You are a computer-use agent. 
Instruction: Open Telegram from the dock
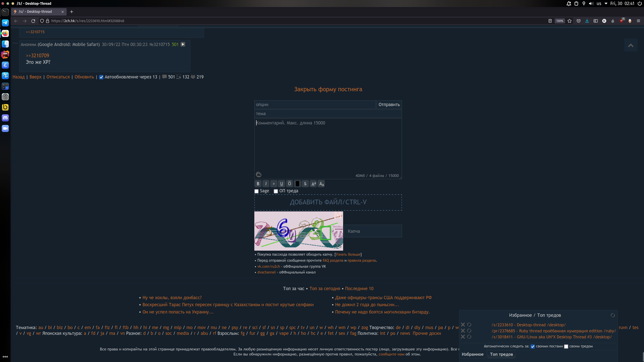point(5,23)
